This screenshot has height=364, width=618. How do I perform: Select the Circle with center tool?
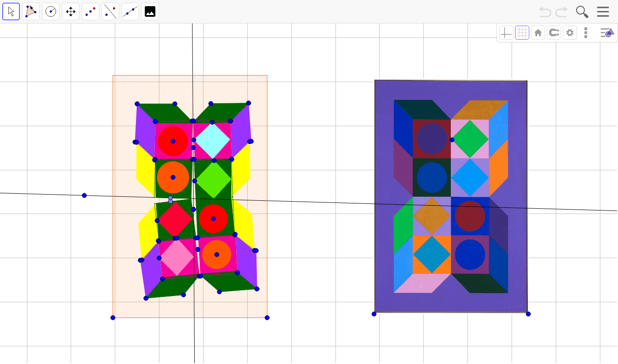tap(51, 11)
